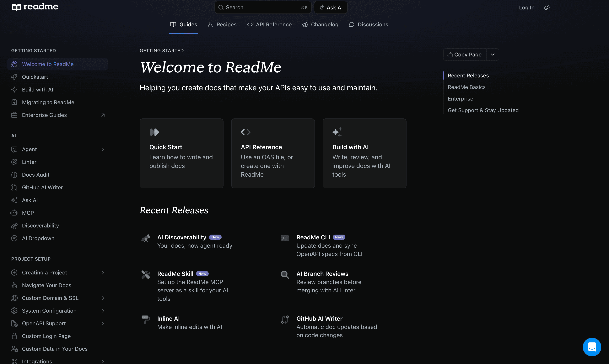The image size is (609, 364).
Task: Open the Recipes tab
Action: point(222,24)
